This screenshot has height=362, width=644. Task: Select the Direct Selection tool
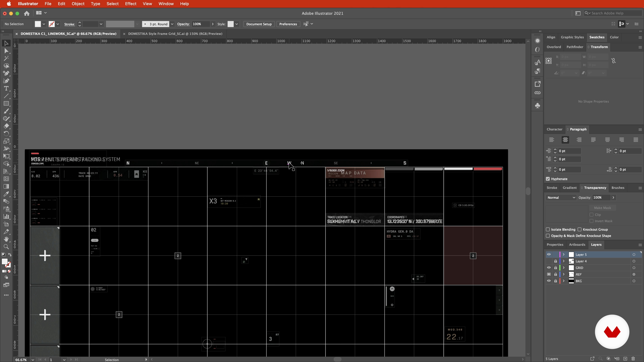tap(6, 51)
